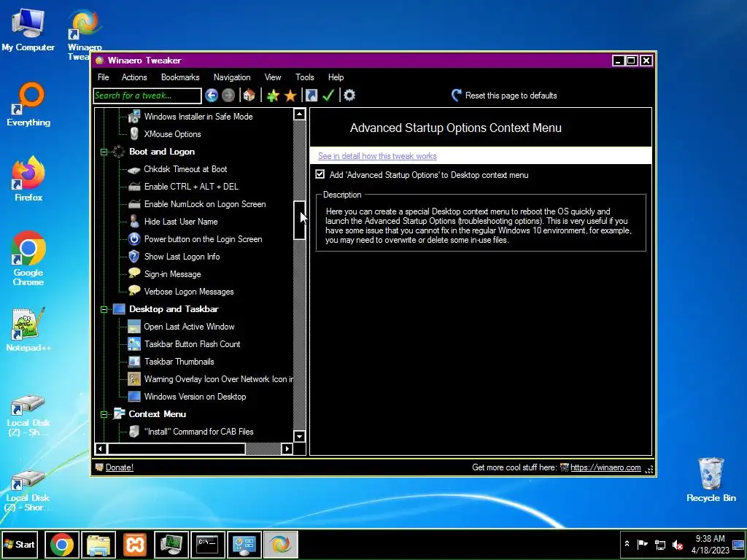
Task: Show hidden tray icons with the arrow
Action: pyautogui.click(x=627, y=544)
